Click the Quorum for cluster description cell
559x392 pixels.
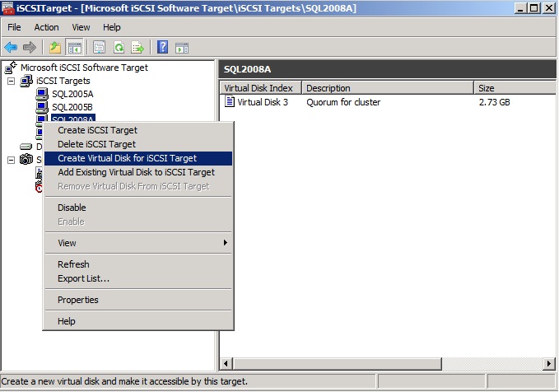click(x=343, y=102)
